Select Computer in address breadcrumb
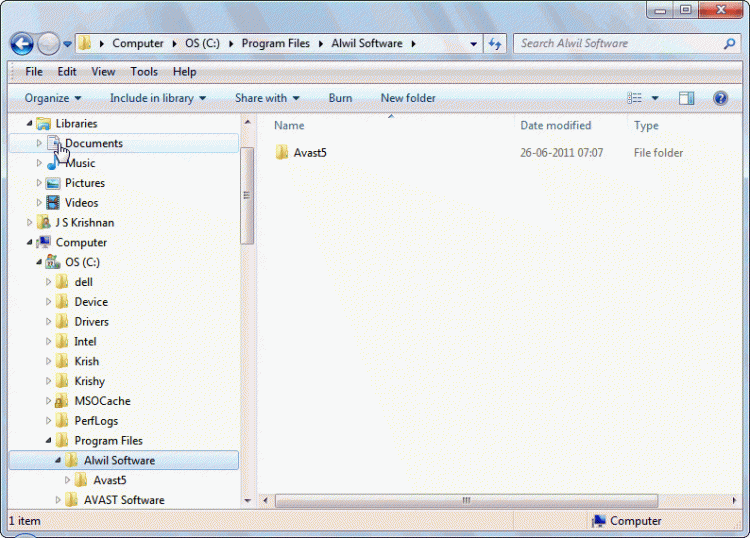Screen dimensions: 750x538 138,44
